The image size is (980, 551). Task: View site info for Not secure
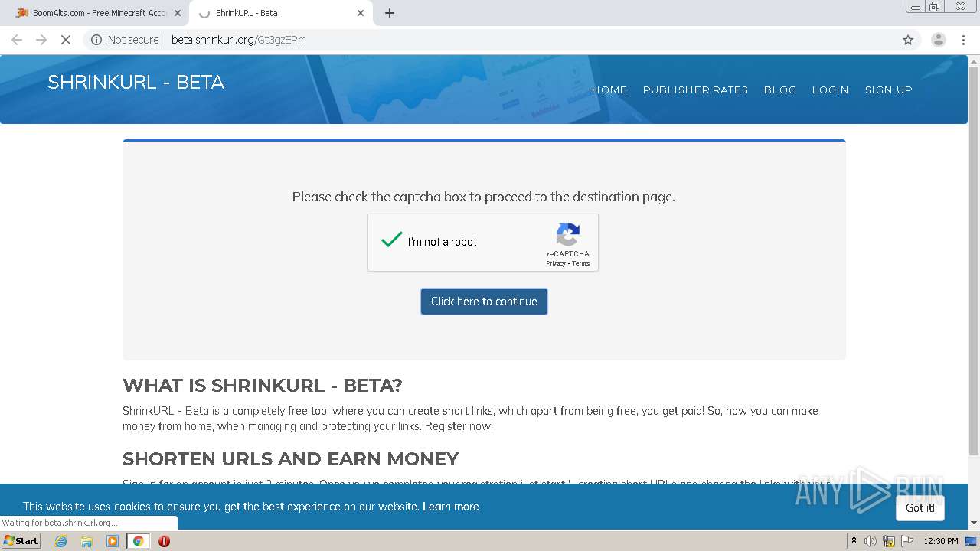125,40
